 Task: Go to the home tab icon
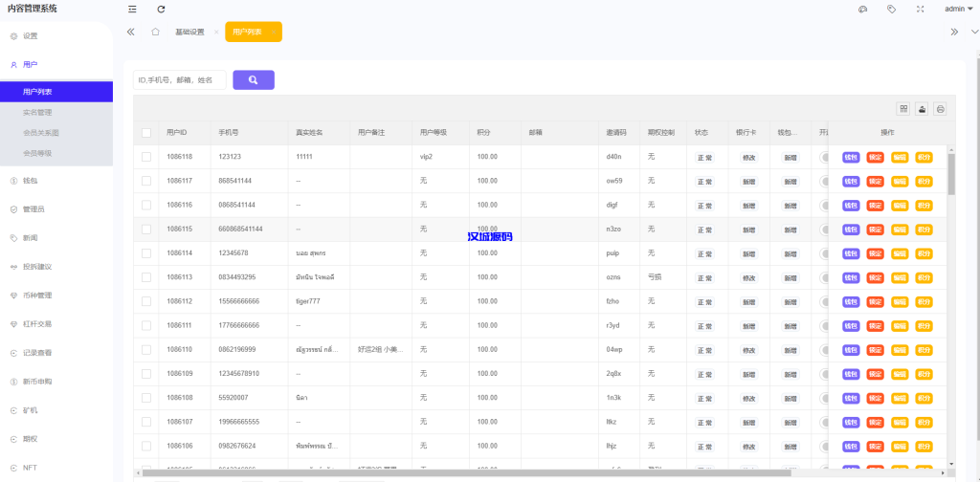tap(155, 32)
